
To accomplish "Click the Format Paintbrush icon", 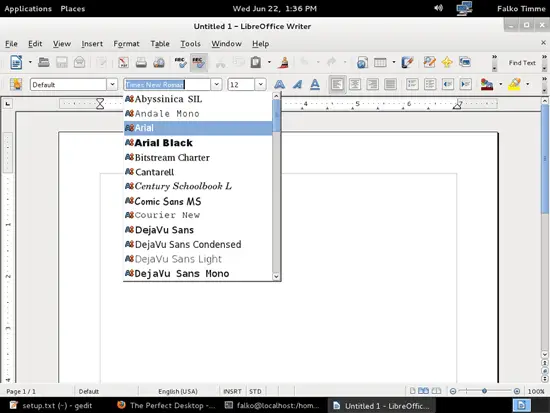I will [x=283, y=62].
